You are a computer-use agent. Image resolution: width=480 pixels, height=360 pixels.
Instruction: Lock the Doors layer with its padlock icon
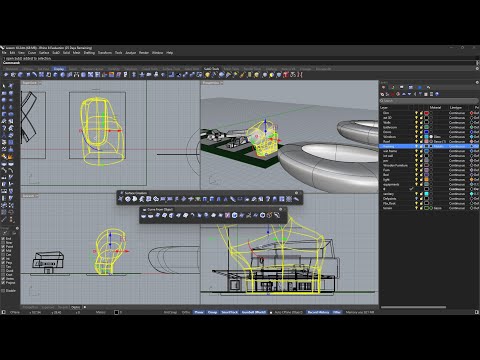click(421, 132)
